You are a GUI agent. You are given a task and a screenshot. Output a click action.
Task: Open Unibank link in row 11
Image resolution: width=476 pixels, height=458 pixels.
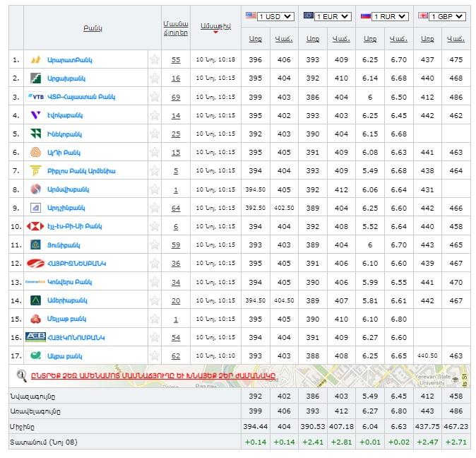63,245
